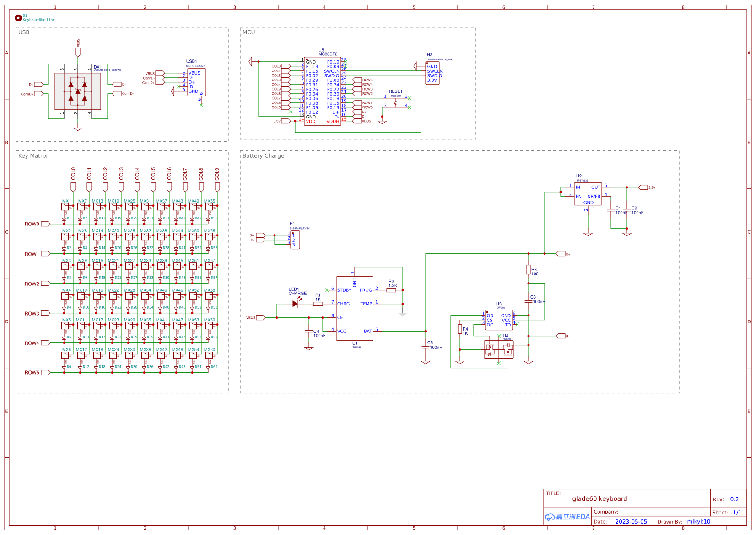Click the battery connector H1 SJB-PH-K

[295, 239]
